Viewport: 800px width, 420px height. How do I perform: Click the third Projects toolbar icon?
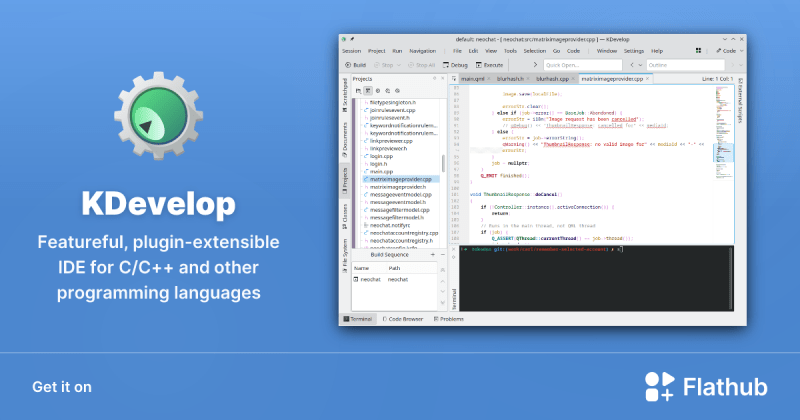pyautogui.click(x=378, y=91)
